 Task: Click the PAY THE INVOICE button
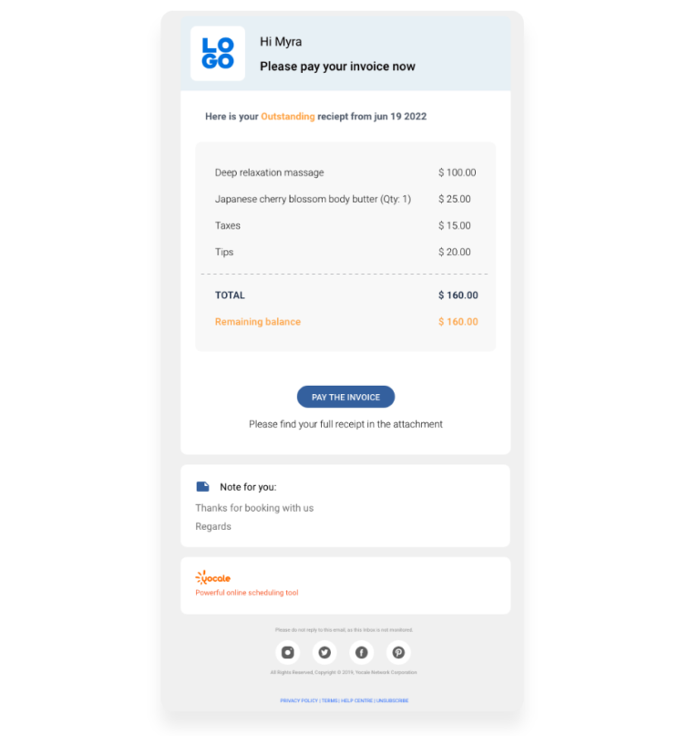(345, 397)
